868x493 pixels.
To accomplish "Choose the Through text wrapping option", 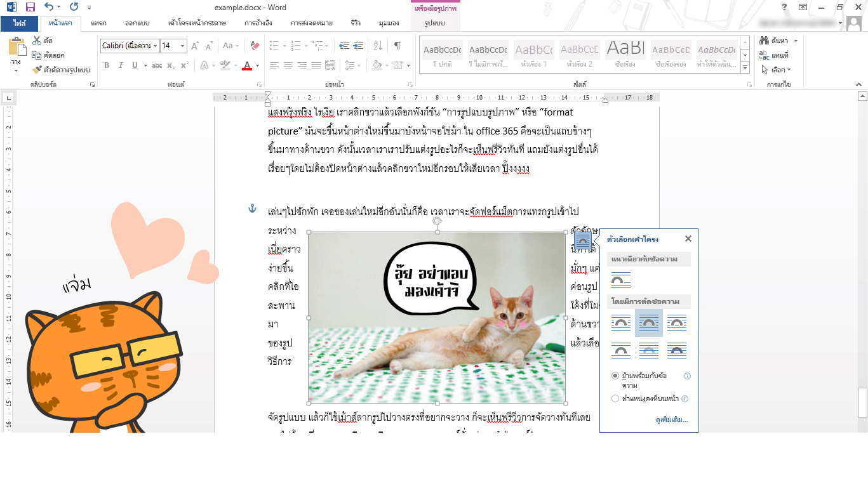I will pos(677,323).
